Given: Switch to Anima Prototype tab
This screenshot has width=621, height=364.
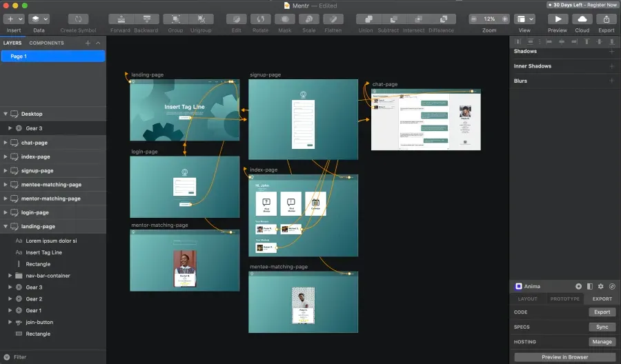Looking at the screenshot, I should (x=564, y=299).
